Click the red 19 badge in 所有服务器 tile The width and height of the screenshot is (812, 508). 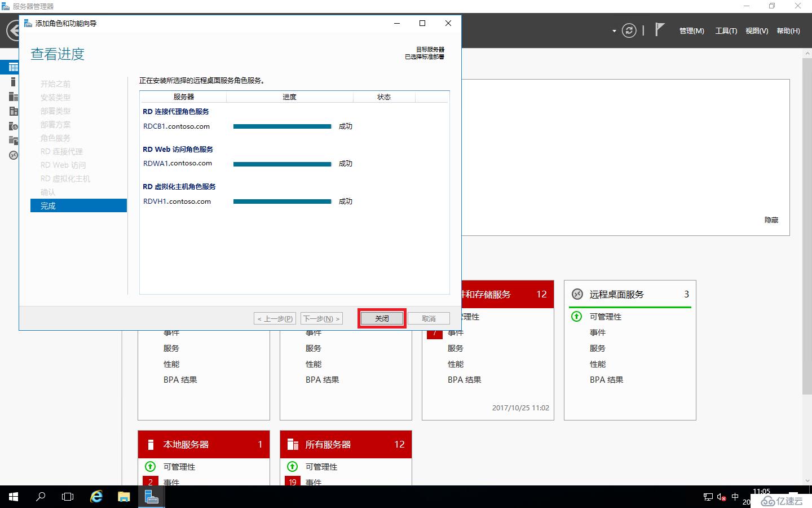tap(292, 481)
